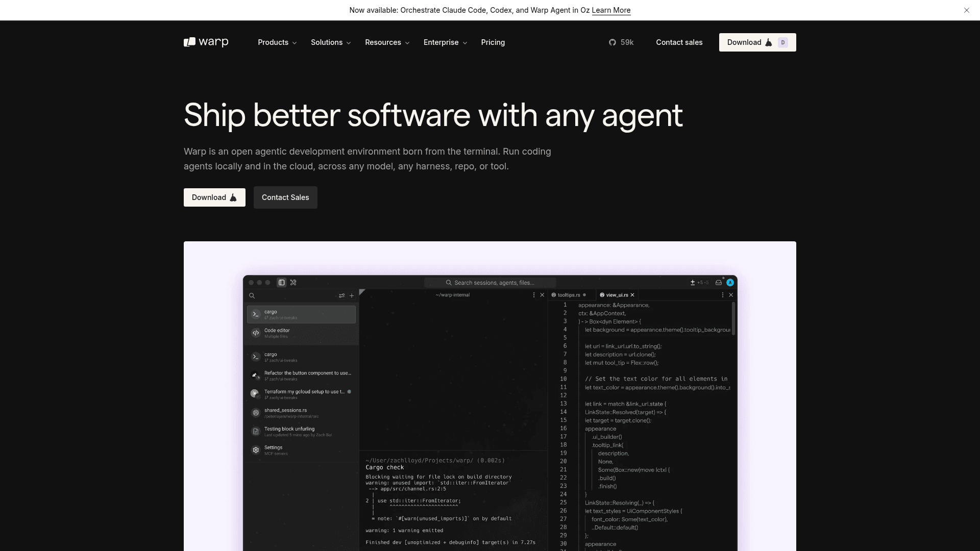The height and width of the screenshot is (551, 980).
Task: Click the plus icon to add a session
Action: [x=352, y=296]
